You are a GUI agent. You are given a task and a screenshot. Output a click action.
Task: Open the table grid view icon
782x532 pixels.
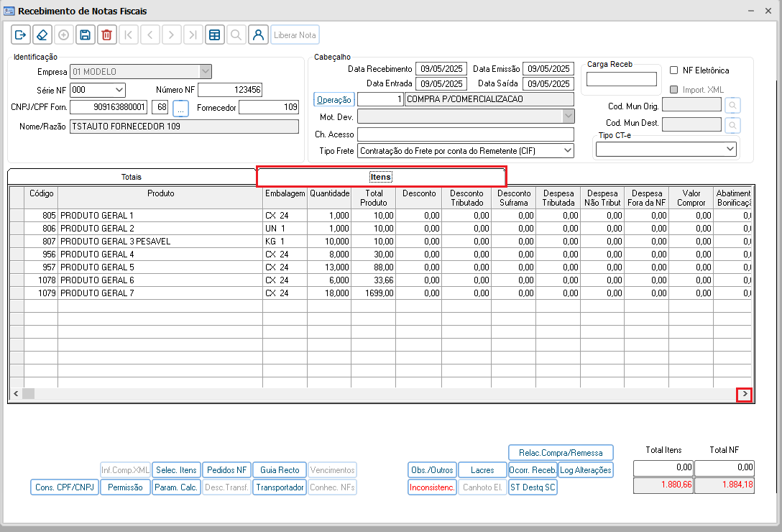tap(213, 35)
